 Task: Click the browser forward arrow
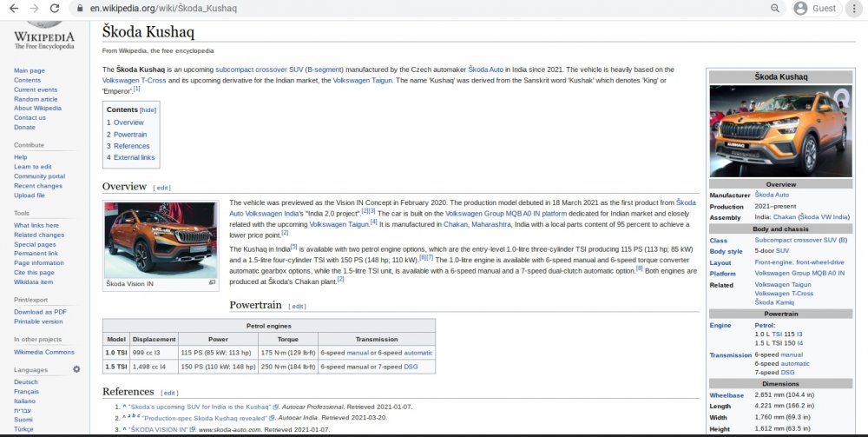34,9
